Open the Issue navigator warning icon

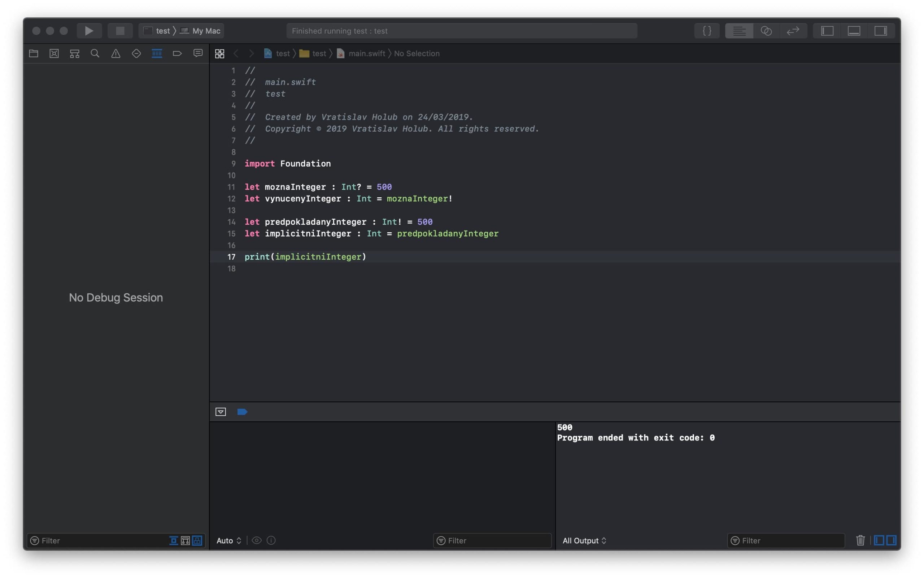tap(116, 54)
